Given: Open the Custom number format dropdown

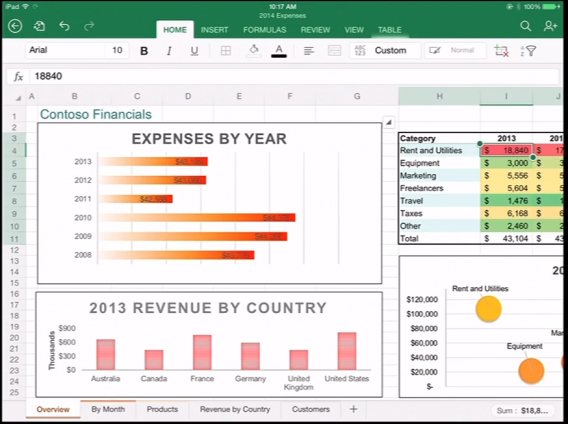Looking at the screenshot, I should click(385, 50).
